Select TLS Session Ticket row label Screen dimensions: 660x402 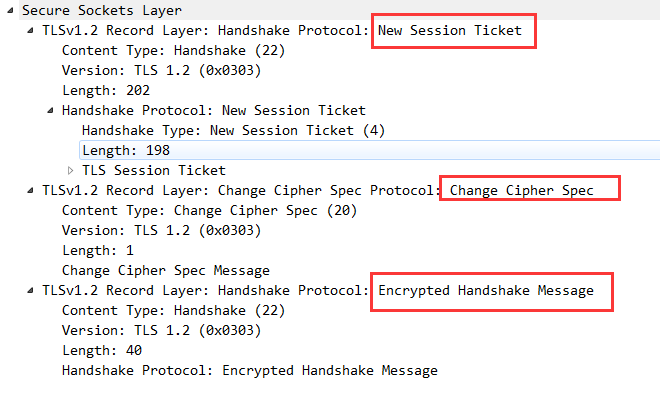click(154, 170)
